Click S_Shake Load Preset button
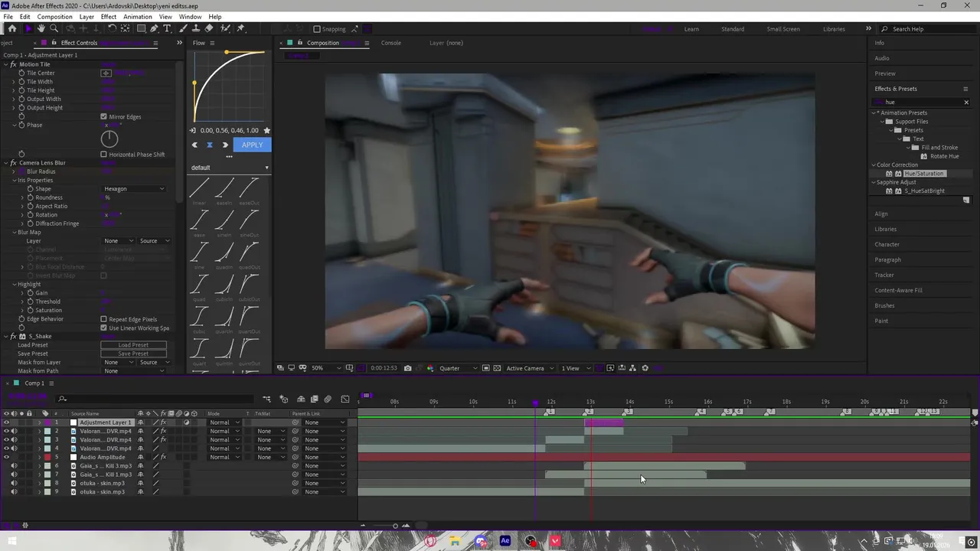Image resolution: width=980 pixels, height=551 pixels. pyautogui.click(x=133, y=345)
